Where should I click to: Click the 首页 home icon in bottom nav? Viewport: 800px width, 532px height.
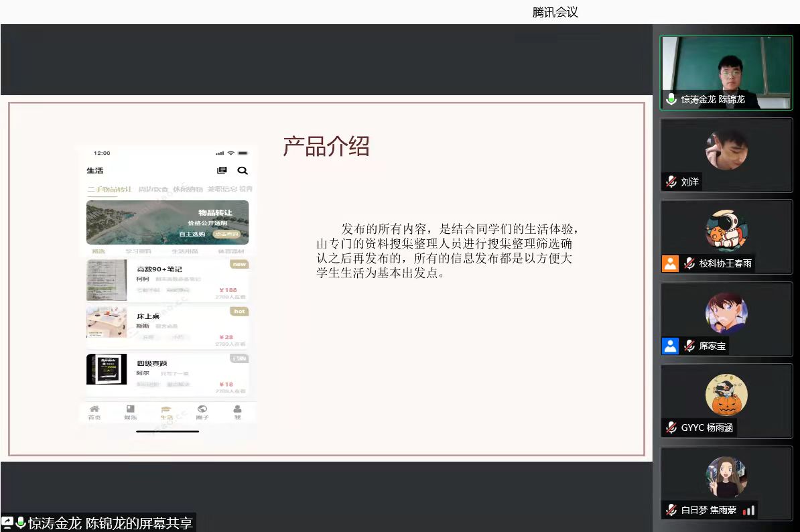[x=94, y=409]
